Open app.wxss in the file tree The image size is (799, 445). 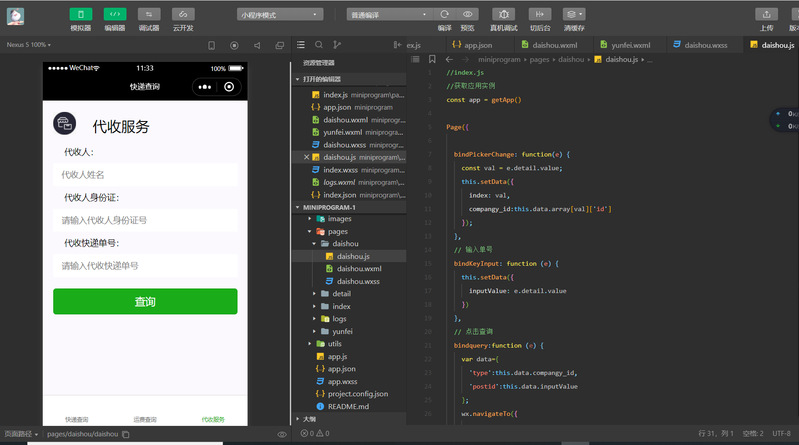(349, 381)
